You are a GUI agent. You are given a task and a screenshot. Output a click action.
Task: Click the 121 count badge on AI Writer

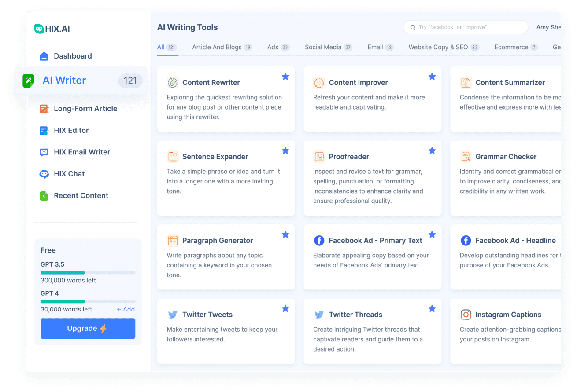coord(130,81)
